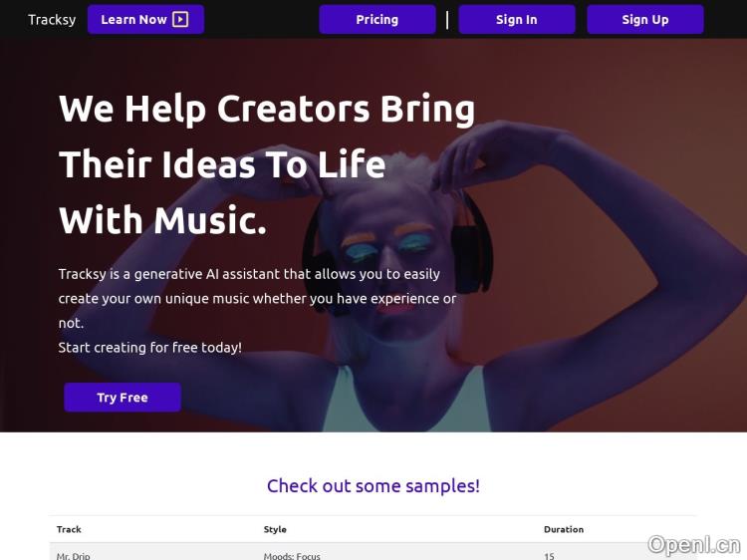Sort samples by the Style column header

coord(275,529)
